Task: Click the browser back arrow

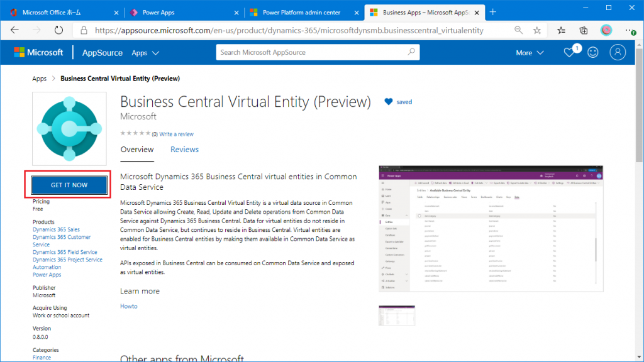Action: tap(15, 30)
